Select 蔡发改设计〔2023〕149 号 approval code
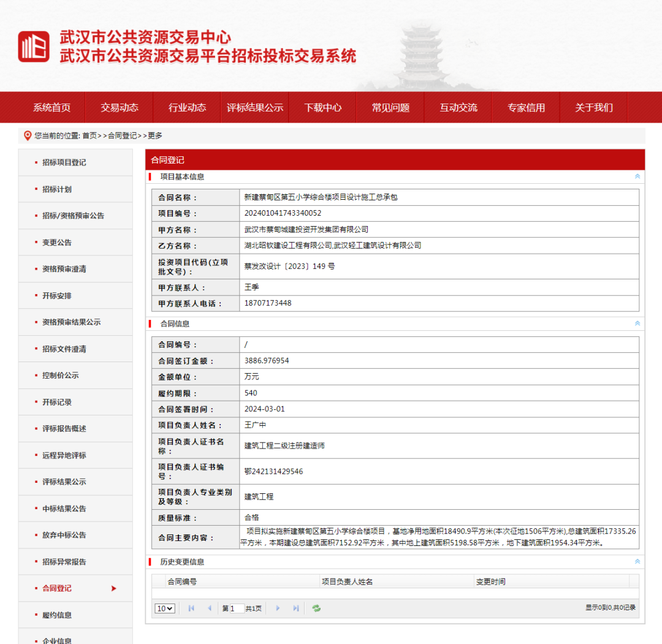 [x=289, y=267]
